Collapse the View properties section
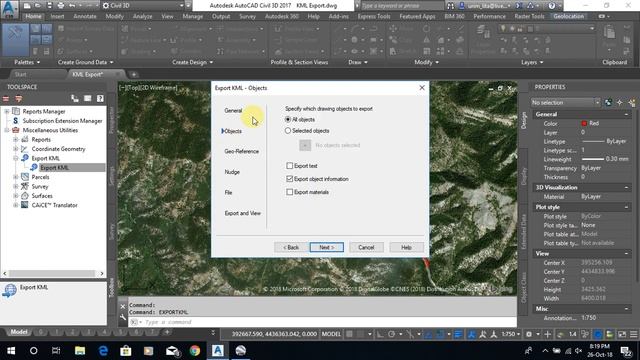The height and width of the screenshot is (360, 640). click(627, 254)
